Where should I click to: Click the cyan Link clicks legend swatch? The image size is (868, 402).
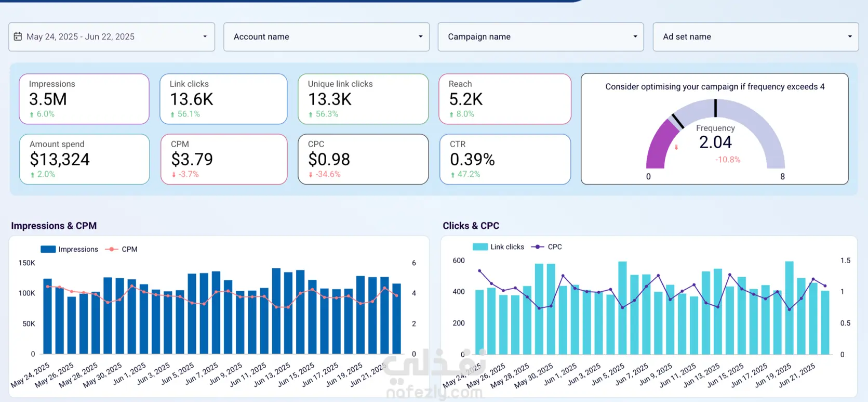point(480,247)
